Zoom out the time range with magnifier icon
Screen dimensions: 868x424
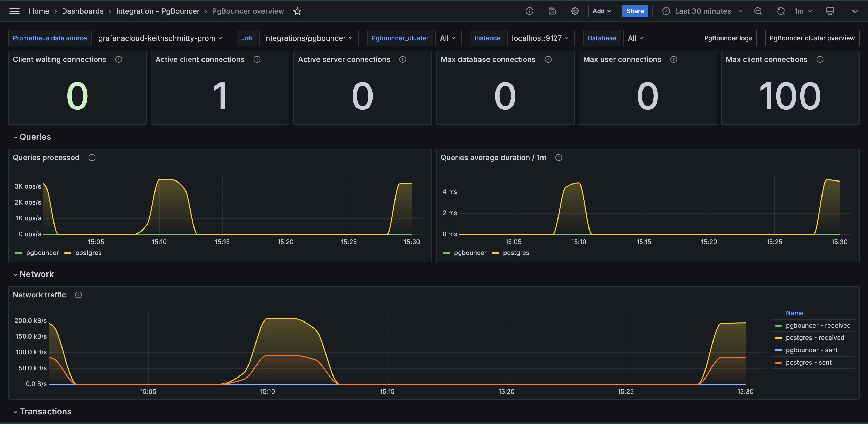758,11
